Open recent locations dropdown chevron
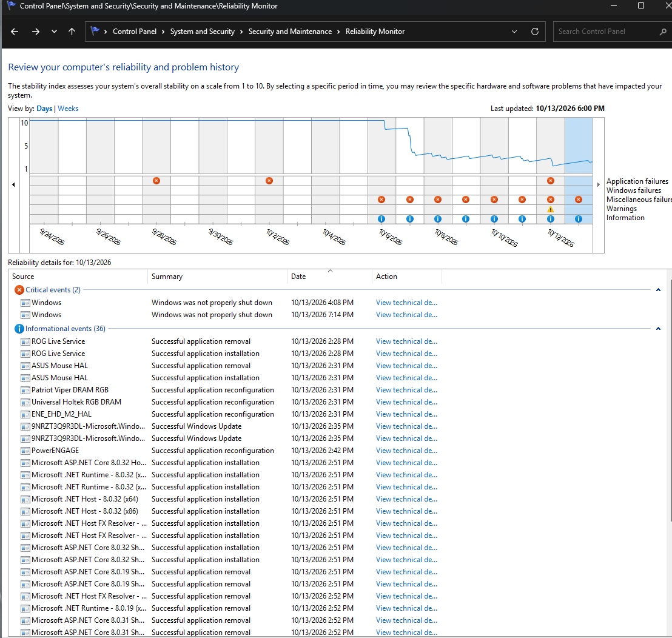672x638 pixels. click(54, 32)
